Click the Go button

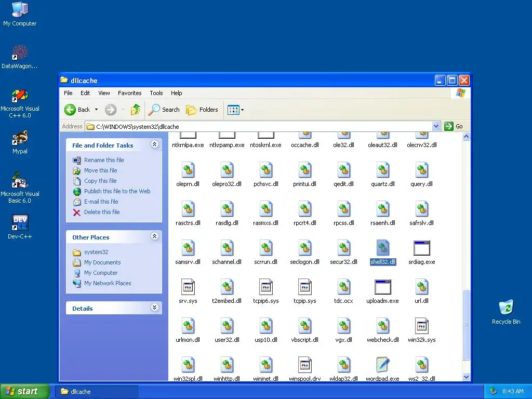(454, 126)
